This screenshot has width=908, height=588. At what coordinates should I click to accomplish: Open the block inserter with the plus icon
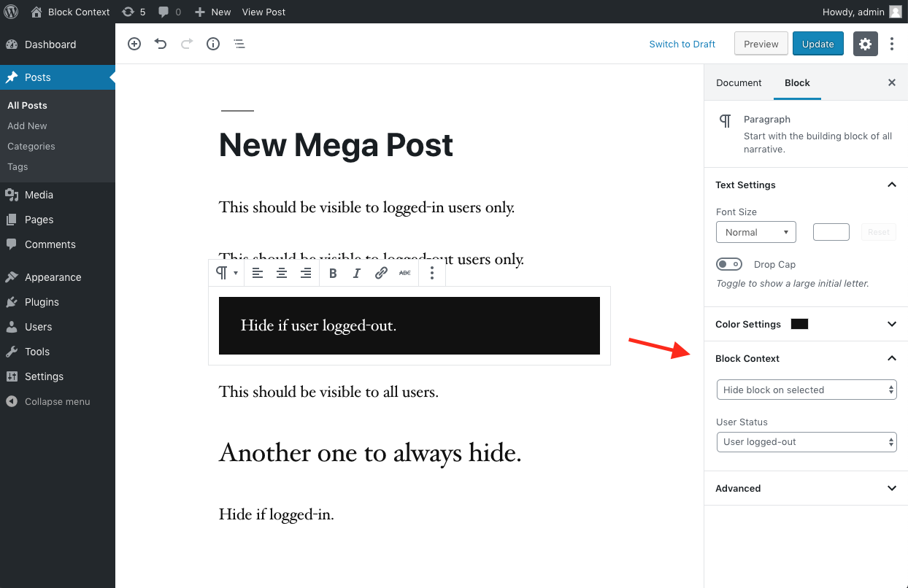pyautogui.click(x=134, y=44)
